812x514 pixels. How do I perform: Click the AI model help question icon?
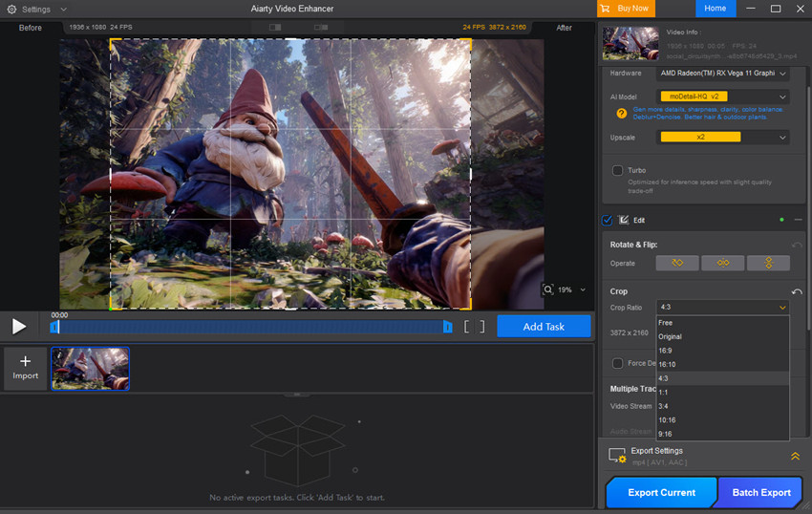(x=622, y=114)
